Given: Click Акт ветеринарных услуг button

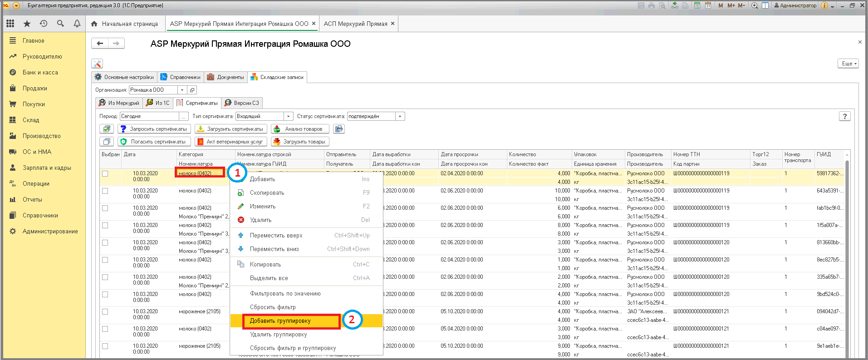Looking at the screenshot, I should click(x=231, y=142).
